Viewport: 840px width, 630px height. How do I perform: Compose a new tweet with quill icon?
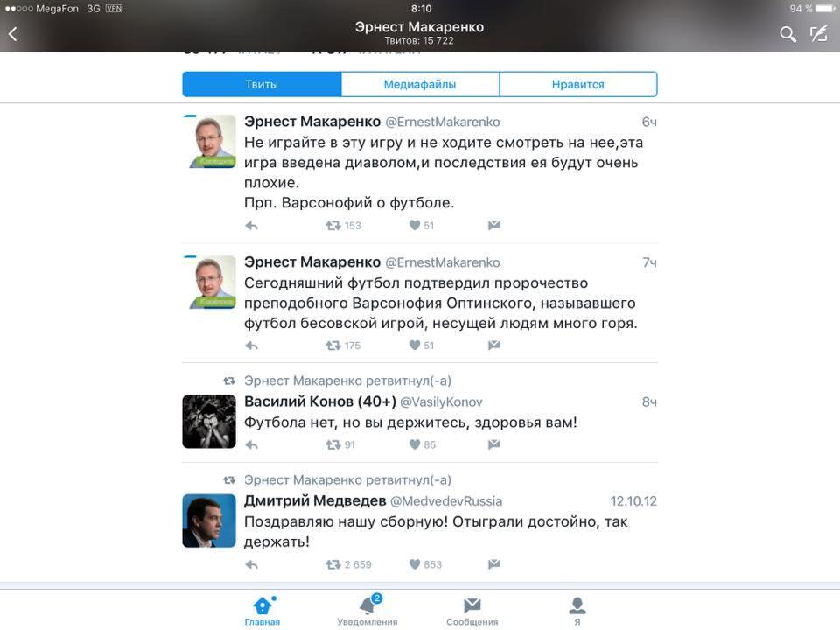(x=819, y=34)
